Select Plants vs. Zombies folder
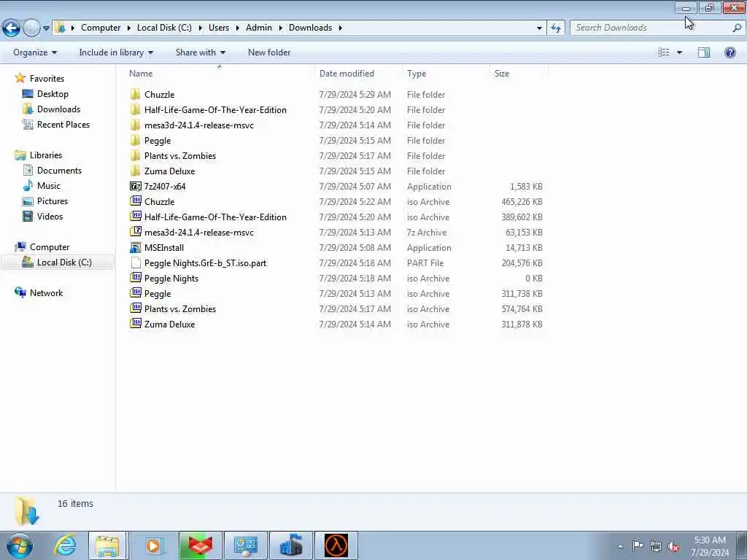This screenshot has height=560, width=747. [x=180, y=156]
